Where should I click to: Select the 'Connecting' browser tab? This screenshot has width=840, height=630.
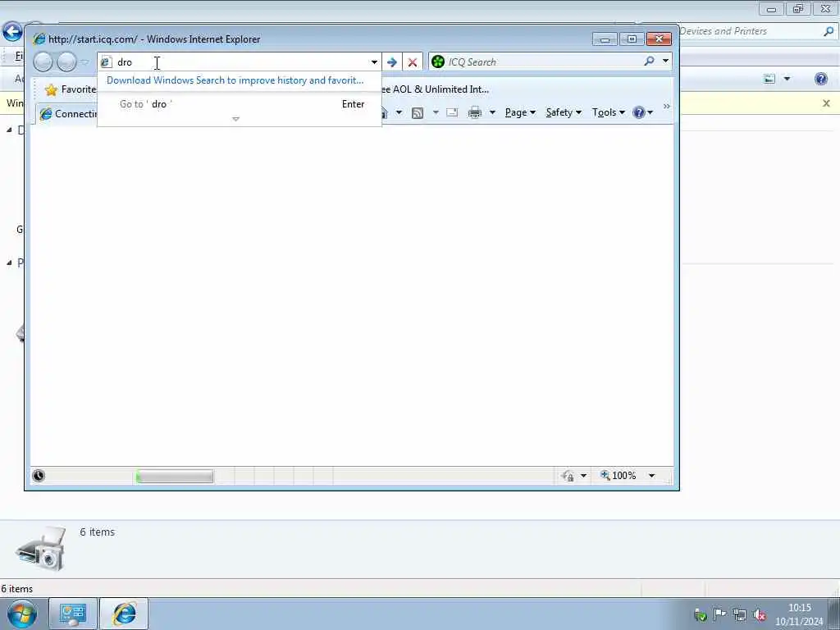click(68, 113)
